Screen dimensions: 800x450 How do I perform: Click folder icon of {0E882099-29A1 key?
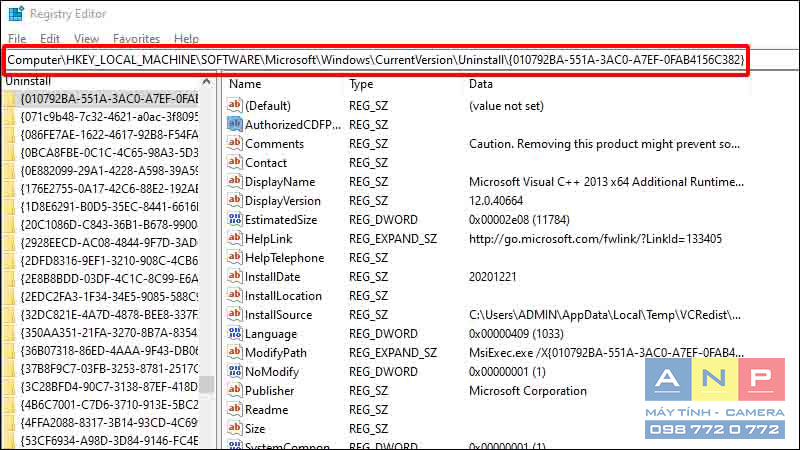tap(9, 170)
